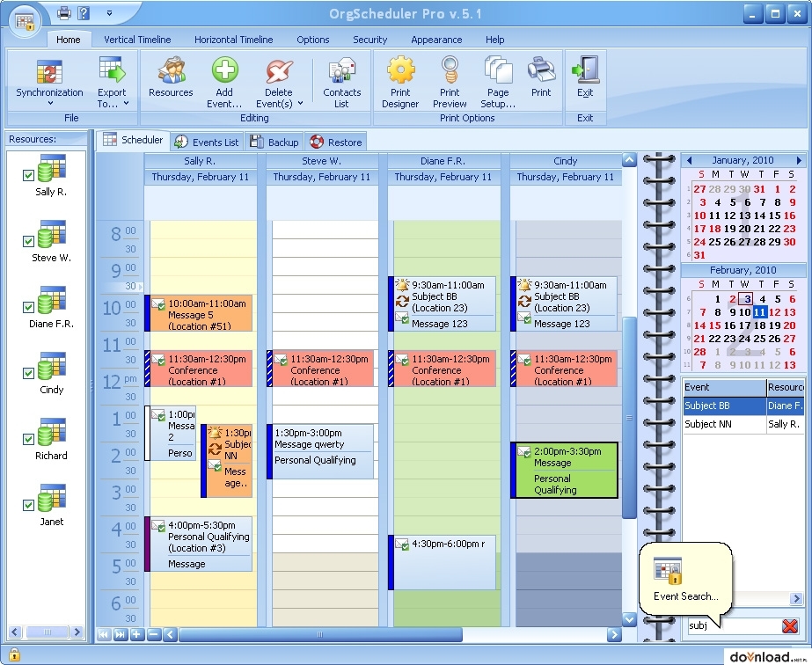This screenshot has height=665, width=812.
Task: Click the scheduler horizontal scroll-right arrow
Action: 614,634
